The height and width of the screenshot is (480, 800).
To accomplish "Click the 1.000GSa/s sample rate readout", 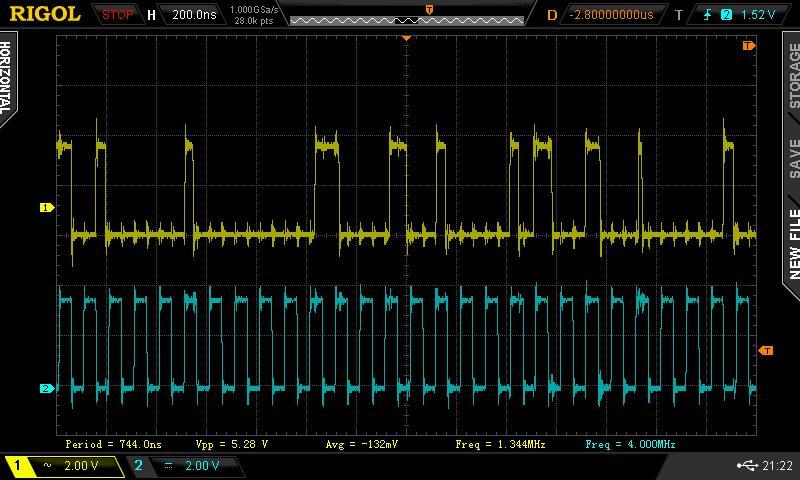I will [254, 10].
